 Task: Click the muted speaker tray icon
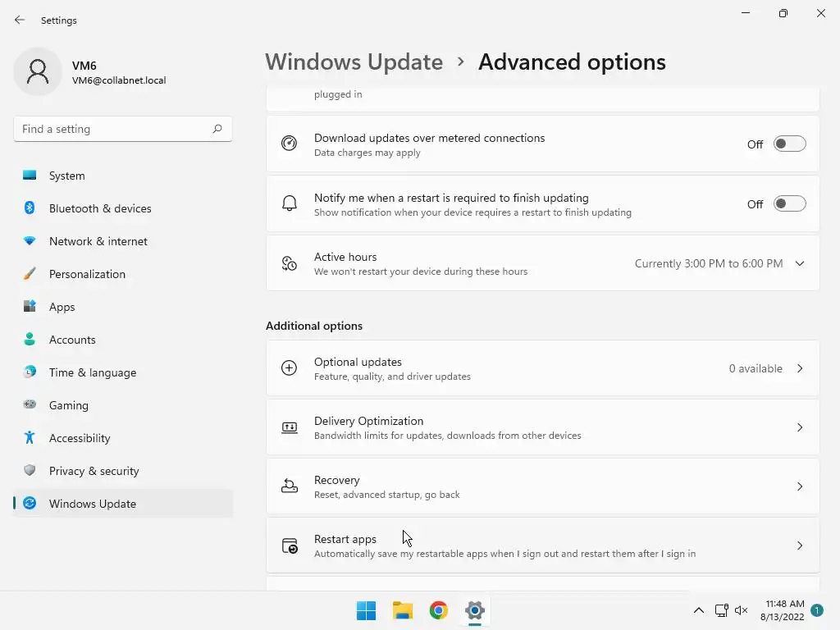coord(741,610)
